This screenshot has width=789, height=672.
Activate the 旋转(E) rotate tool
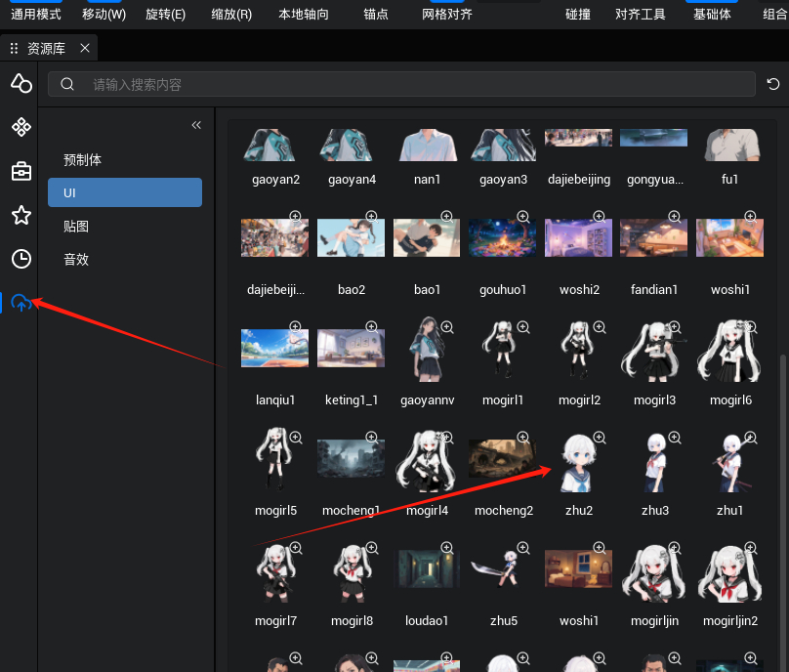coord(166,14)
